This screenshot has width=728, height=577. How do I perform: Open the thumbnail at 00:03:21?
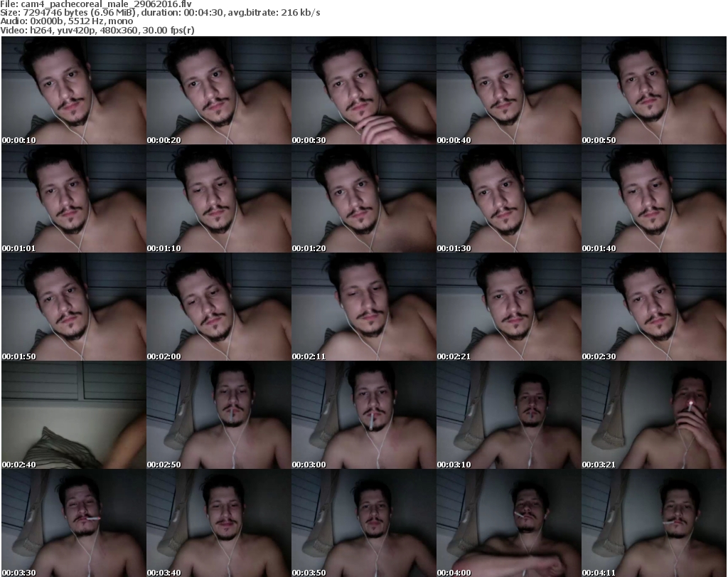[654, 415]
